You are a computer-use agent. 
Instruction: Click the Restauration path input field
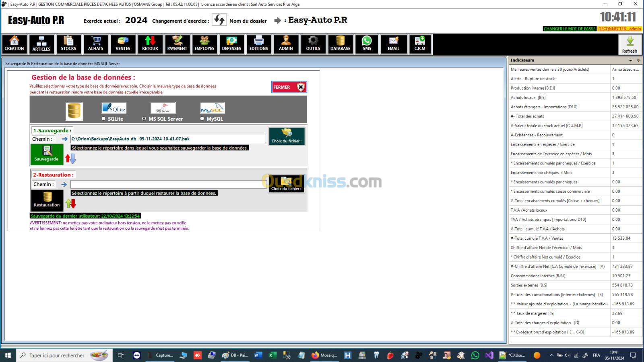coord(168,184)
